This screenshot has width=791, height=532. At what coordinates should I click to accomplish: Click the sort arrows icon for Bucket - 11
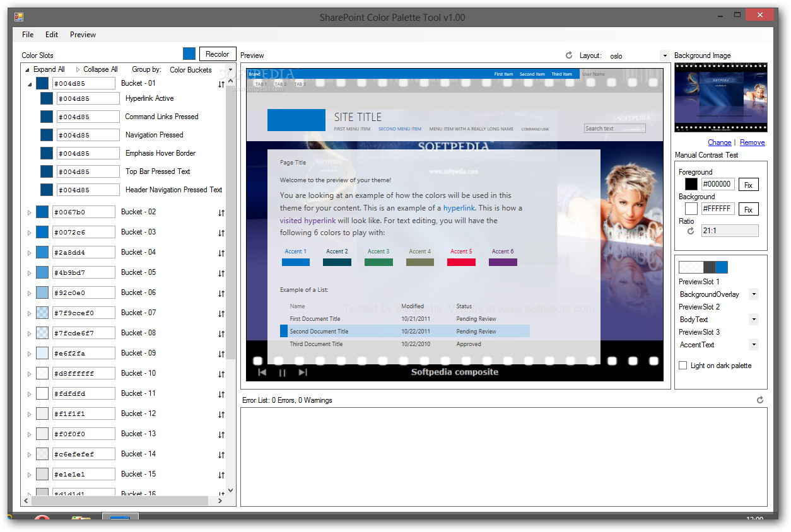pyautogui.click(x=221, y=395)
